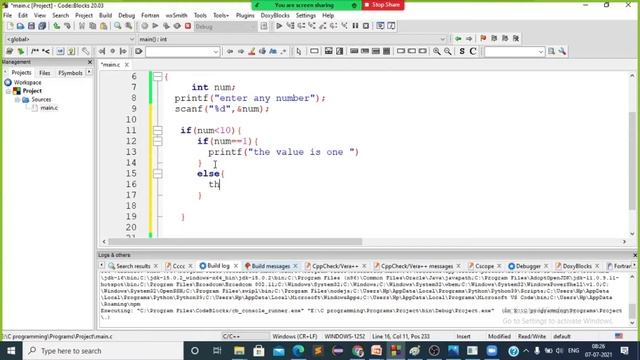Click the Type here to search box
The image size is (640, 360).
(103, 351)
